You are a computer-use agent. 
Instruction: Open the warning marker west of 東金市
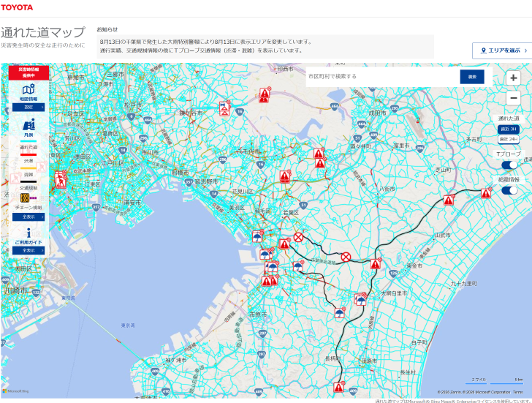point(376,263)
